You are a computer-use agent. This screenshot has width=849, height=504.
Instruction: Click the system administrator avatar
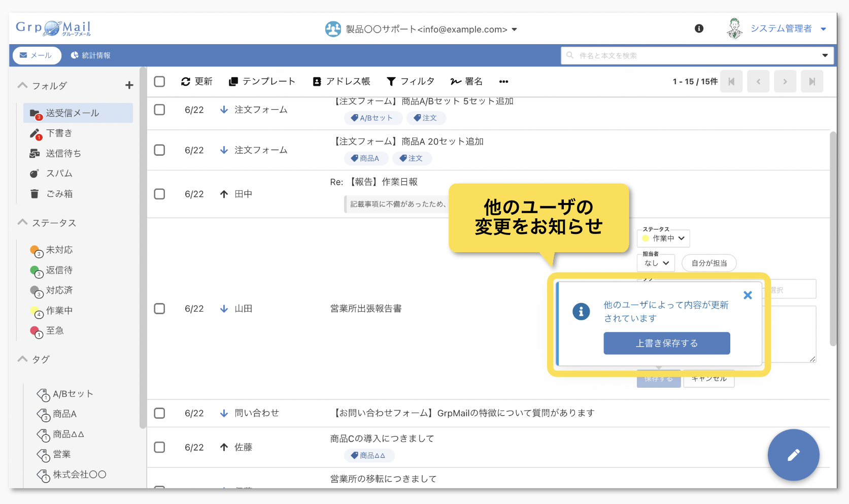pyautogui.click(x=734, y=28)
